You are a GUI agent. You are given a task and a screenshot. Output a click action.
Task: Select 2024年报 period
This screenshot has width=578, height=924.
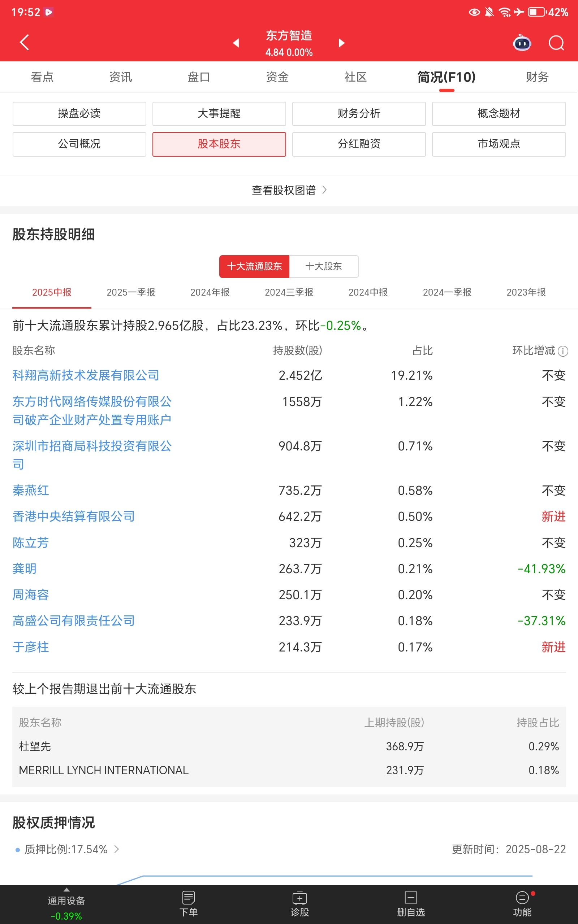(210, 292)
